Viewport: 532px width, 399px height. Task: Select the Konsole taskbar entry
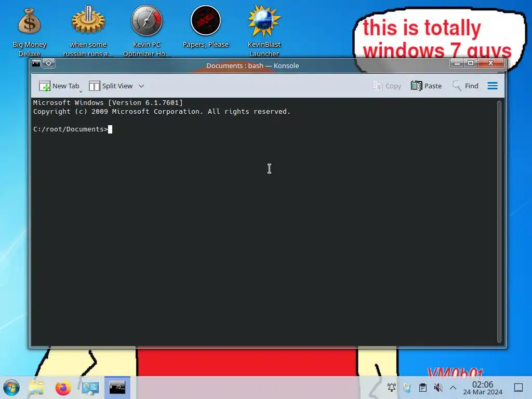click(x=117, y=388)
